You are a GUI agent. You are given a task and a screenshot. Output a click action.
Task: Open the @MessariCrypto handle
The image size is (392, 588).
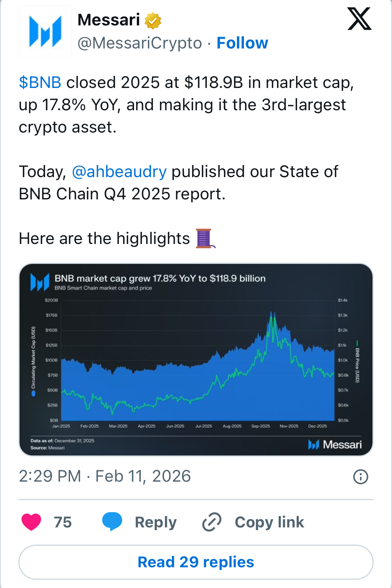tap(140, 43)
